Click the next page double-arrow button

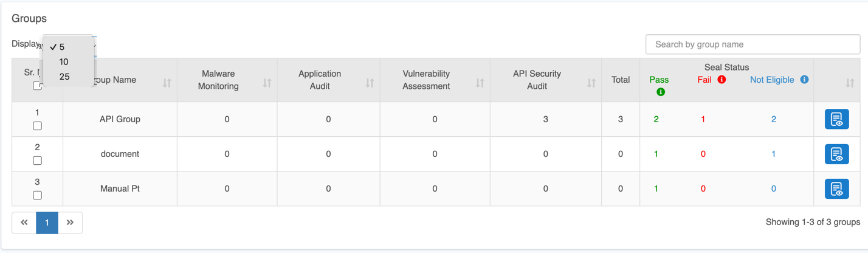coord(70,223)
